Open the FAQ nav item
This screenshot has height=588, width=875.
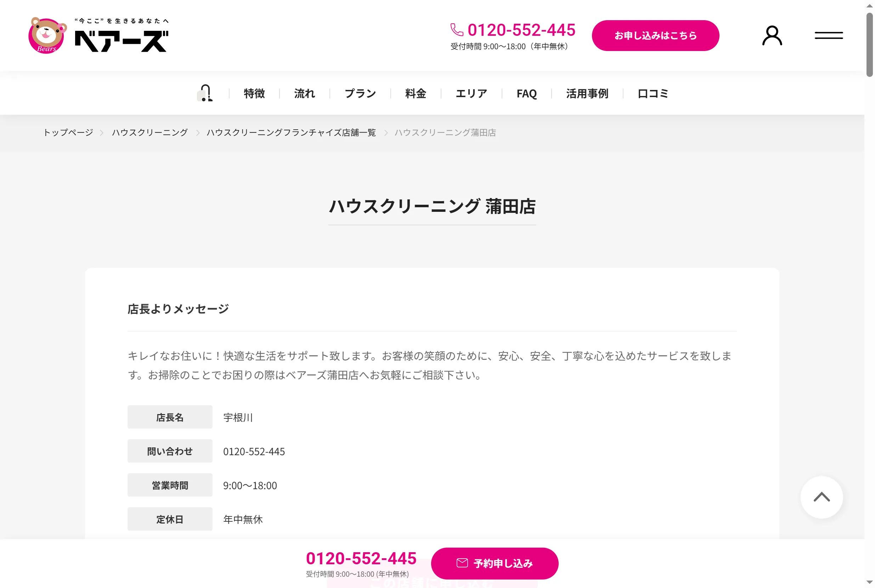526,94
